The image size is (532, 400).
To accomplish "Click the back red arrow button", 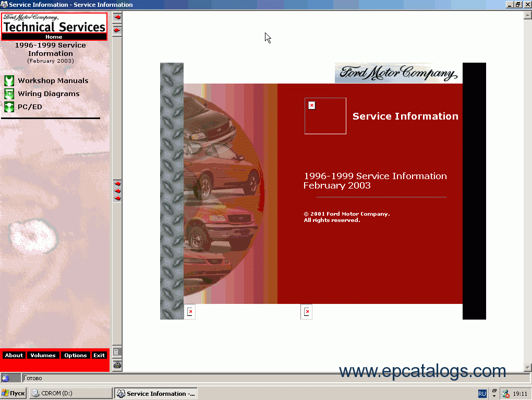I will (x=117, y=17).
